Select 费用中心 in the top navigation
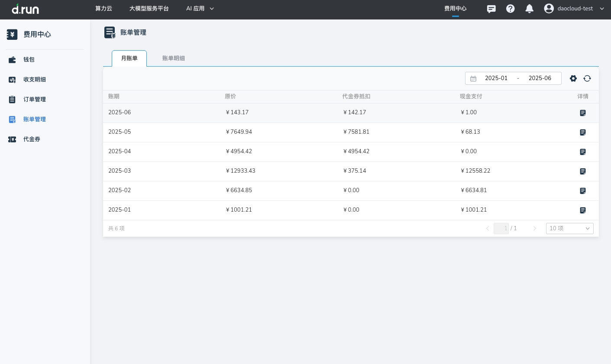 point(456,9)
